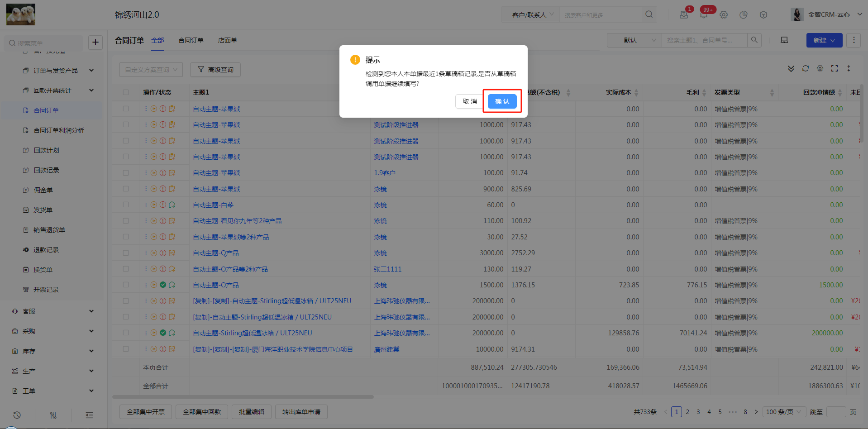Viewport: 868px width, 429px height.
Task: Open row actions for 自动主题-白菜 row
Action: point(146,205)
